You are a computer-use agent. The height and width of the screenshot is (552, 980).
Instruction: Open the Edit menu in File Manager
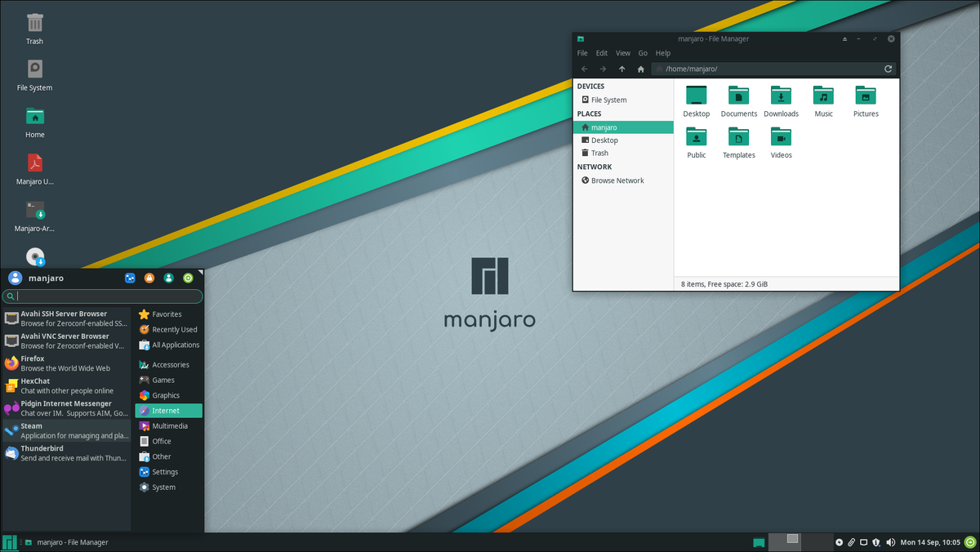click(x=601, y=52)
